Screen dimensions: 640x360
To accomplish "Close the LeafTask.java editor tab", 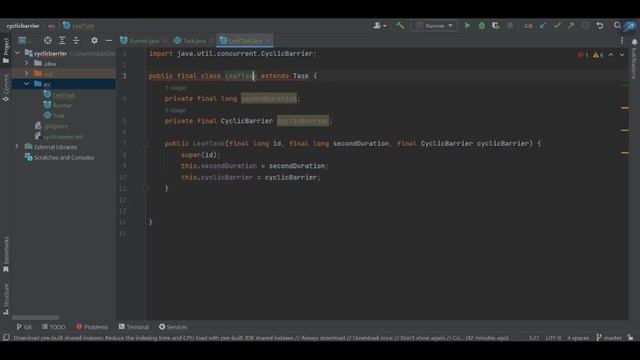I will click(268, 41).
